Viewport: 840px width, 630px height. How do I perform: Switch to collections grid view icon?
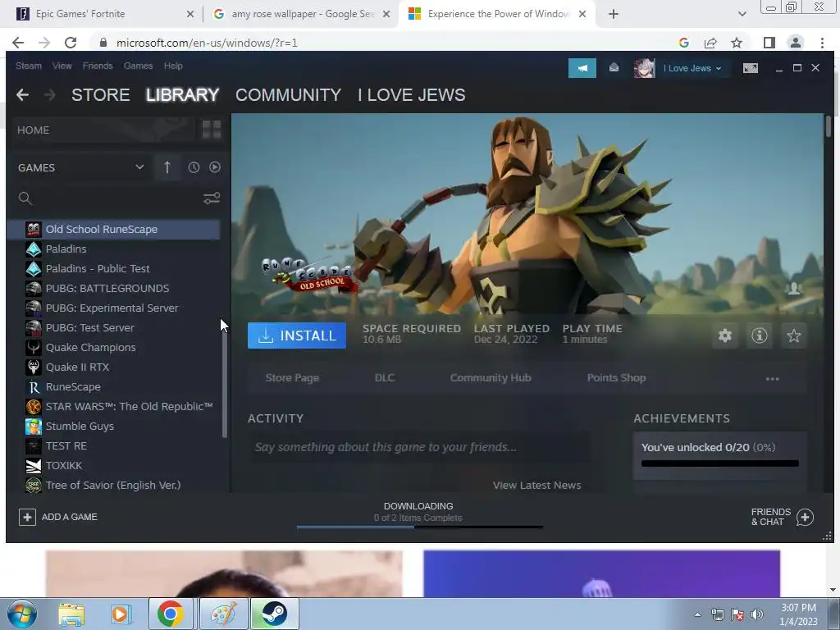point(212,130)
